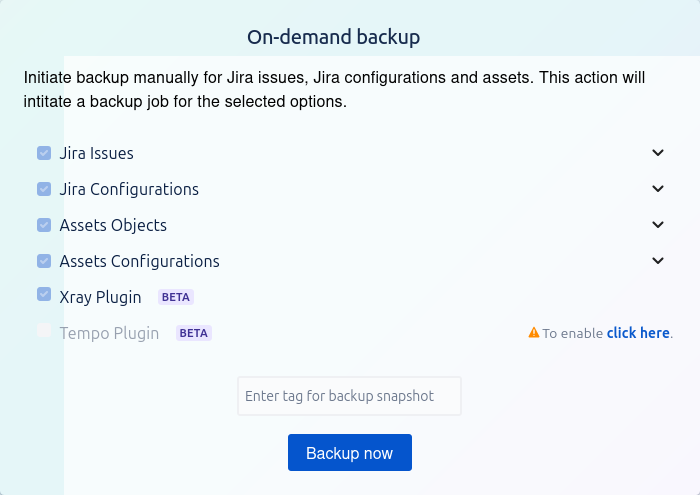700x495 pixels.
Task: Click the Xray Plugin label
Action: (x=100, y=298)
